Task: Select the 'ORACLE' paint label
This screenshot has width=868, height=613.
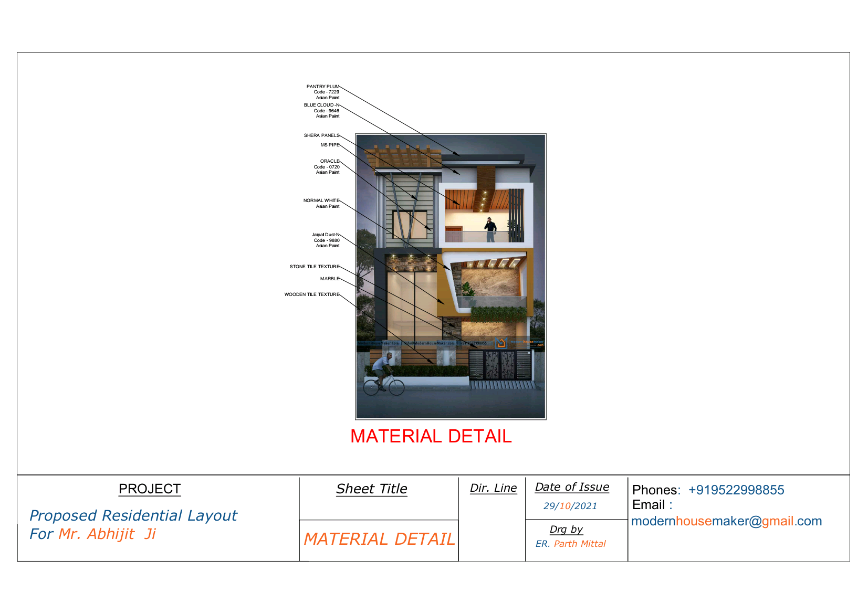Action: [330, 161]
